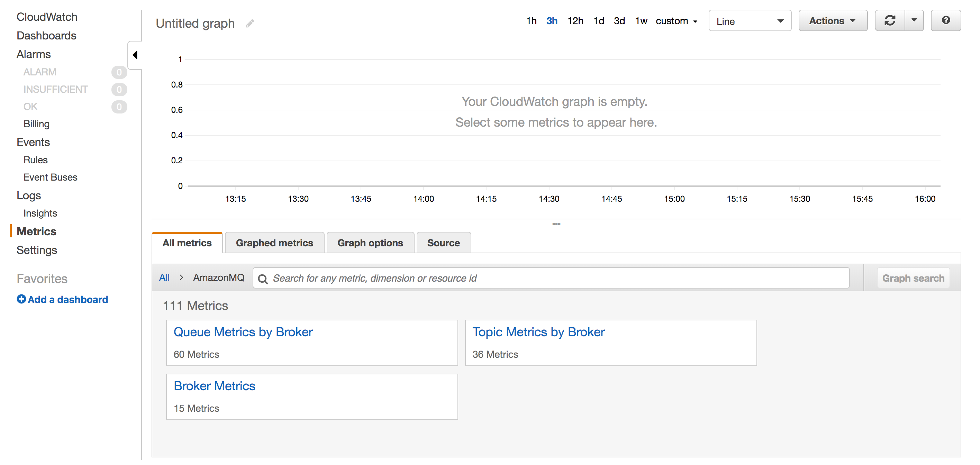Open the Source tab
This screenshot has height=465, width=980.
click(x=444, y=243)
